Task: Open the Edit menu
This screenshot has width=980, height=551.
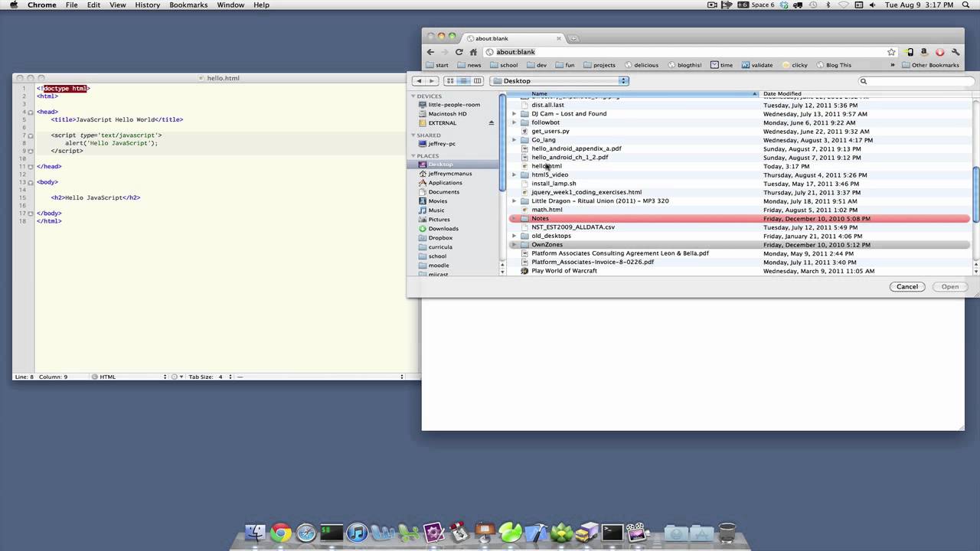Action: point(93,5)
